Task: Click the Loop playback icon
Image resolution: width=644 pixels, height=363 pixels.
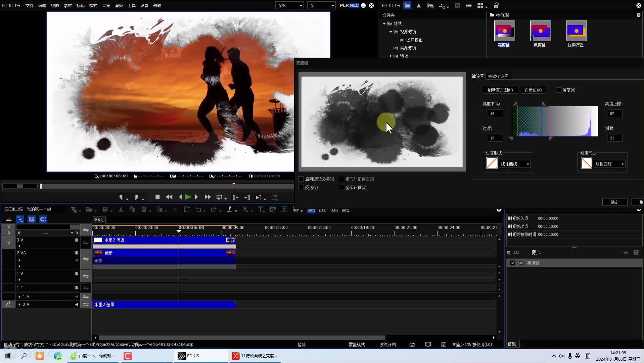Action: pos(219,197)
